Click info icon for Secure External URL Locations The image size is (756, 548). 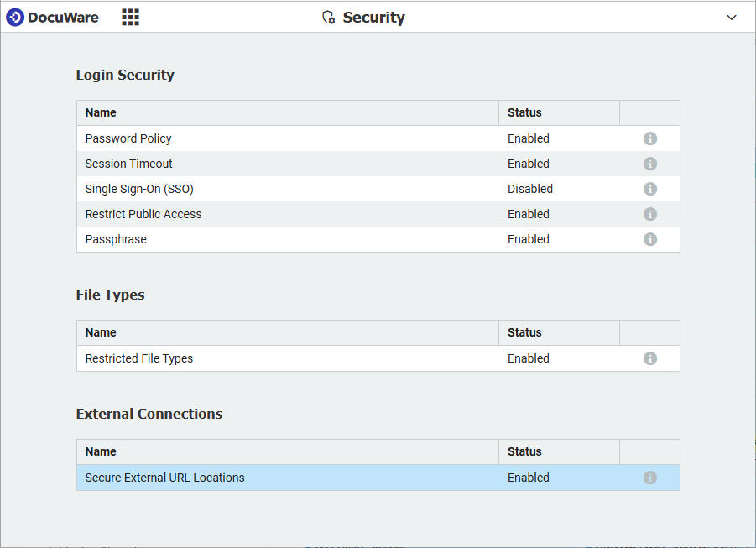click(649, 478)
